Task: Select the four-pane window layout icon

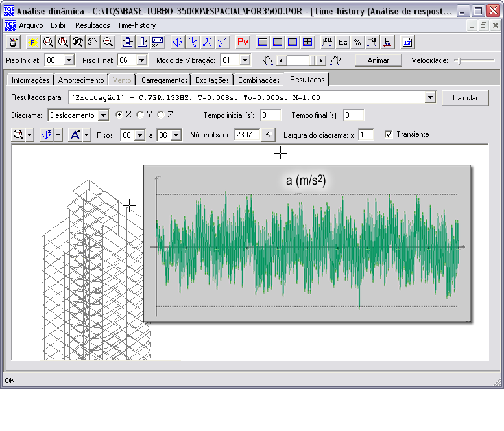Action: pos(307,42)
